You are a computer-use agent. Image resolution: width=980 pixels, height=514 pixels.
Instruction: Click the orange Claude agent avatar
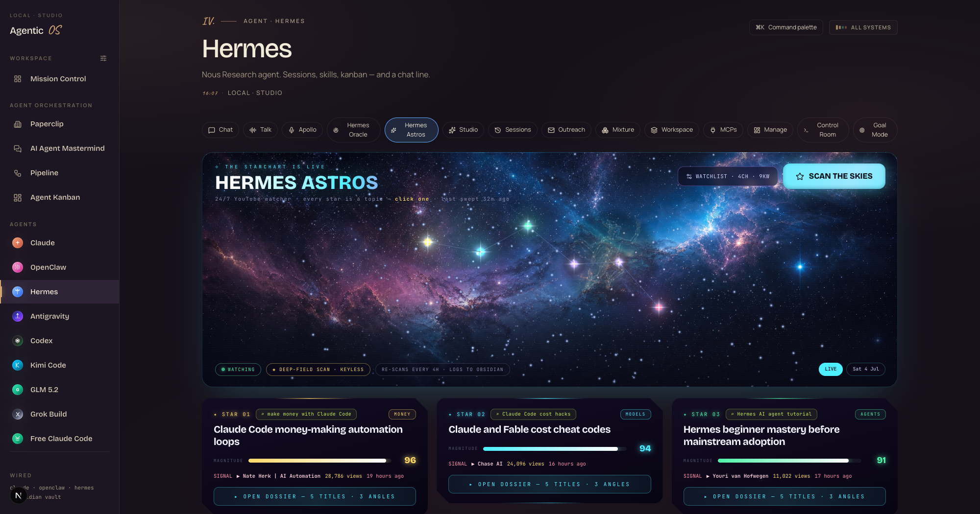pos(18,243)
